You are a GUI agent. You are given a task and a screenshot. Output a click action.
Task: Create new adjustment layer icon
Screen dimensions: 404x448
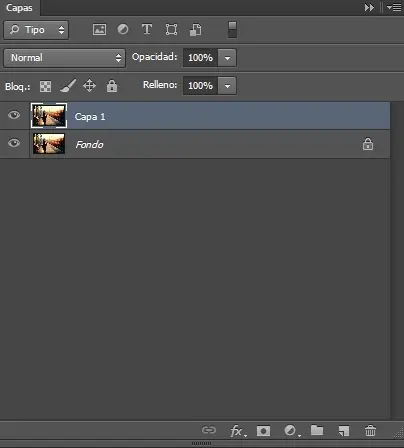coord(292,431)
